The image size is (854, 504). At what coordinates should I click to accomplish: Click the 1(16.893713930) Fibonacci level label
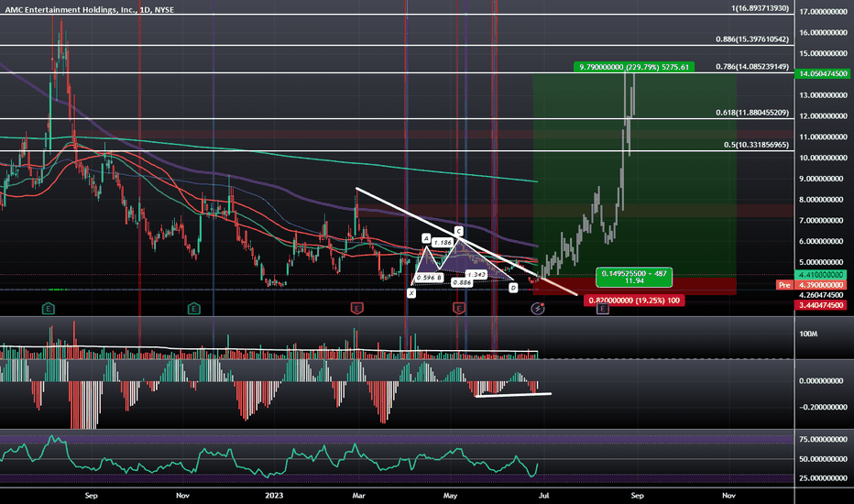[x=760, y=8]
